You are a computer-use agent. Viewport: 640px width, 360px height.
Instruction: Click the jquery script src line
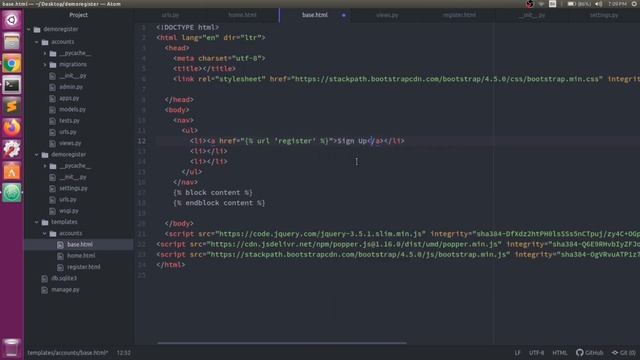coord(402,234)
